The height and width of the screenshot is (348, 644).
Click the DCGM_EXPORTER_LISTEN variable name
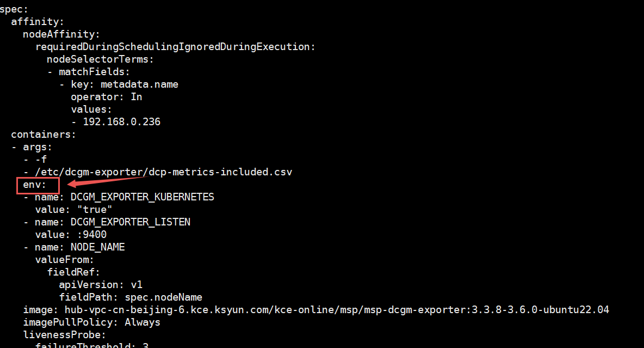coord(130,222)
